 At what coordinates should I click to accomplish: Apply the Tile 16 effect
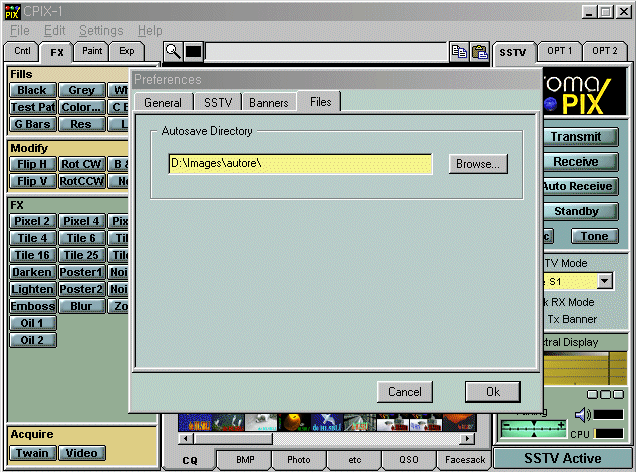point(32,255)
